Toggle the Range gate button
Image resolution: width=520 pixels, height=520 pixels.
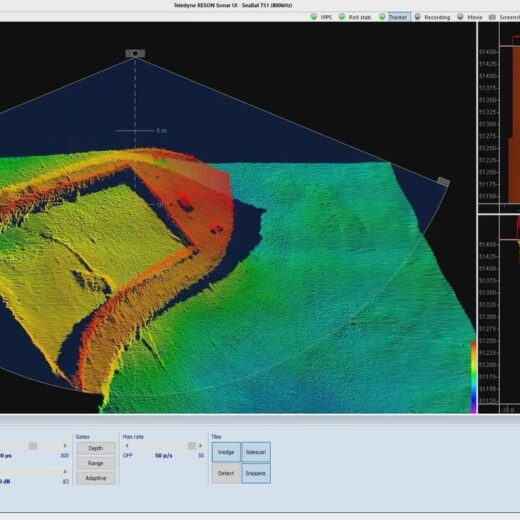[x=96, y=463]
